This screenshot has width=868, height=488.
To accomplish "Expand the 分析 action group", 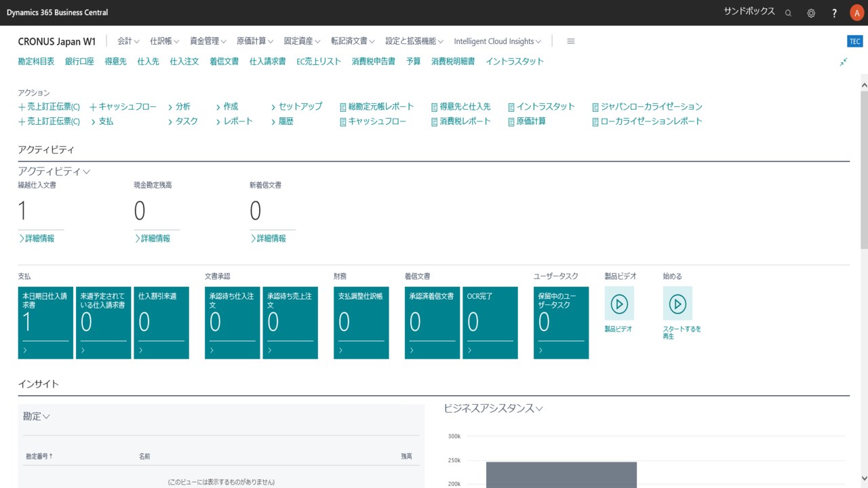I will (179, 106).
